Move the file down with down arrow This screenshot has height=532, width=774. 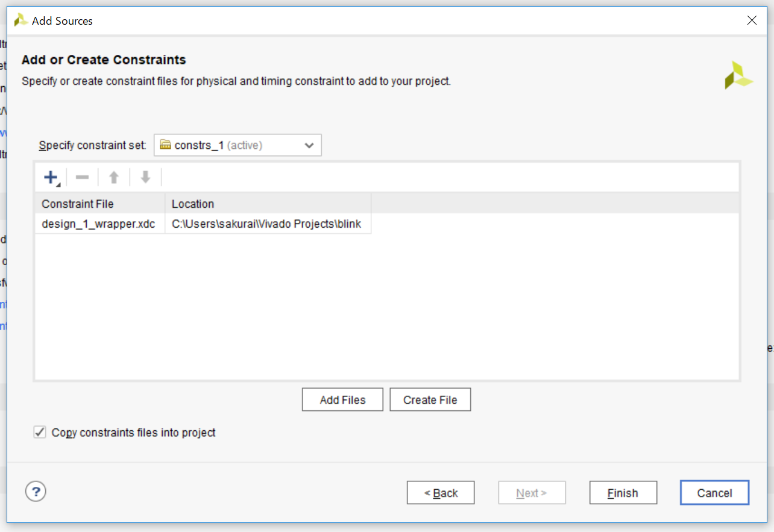point(145,177)
